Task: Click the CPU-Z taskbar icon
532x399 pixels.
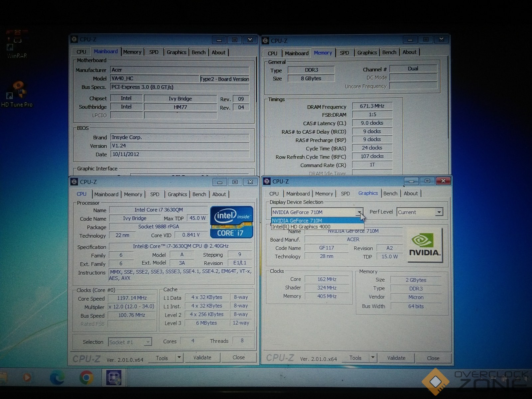Action: coord(114,378)
